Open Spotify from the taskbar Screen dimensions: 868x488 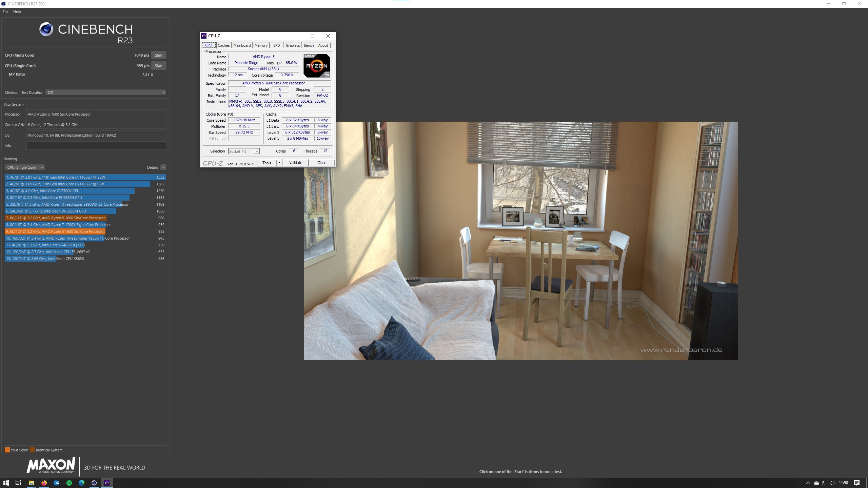(69, 483)
